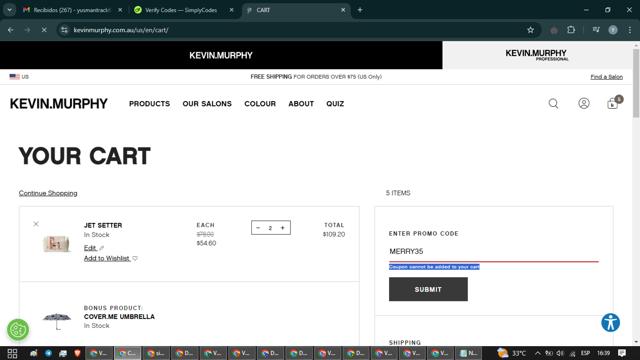The height and width of the screenshot is (360, 640).
Task: Show hidden system tray icons chevron
Action: click(538, 353)
